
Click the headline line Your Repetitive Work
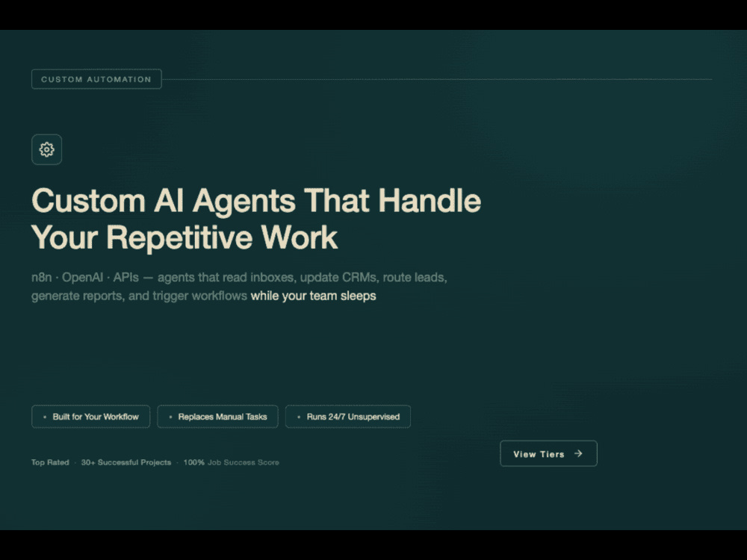click(185, 237)
